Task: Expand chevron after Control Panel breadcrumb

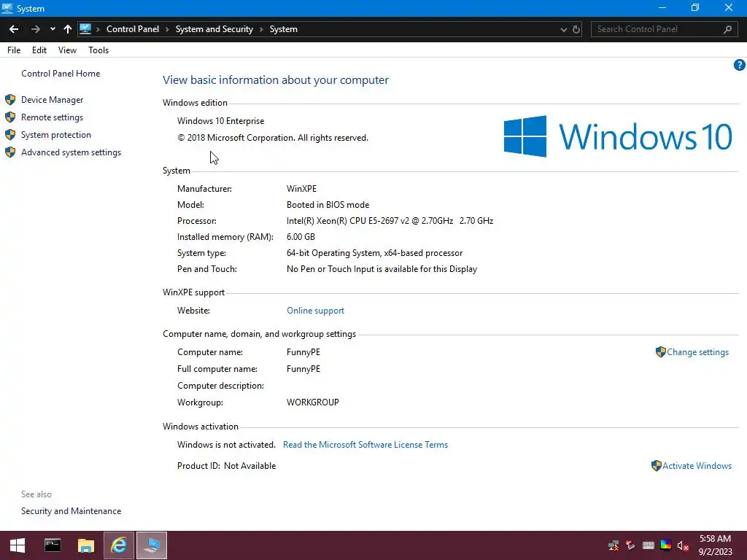Action: coord(167,29)
